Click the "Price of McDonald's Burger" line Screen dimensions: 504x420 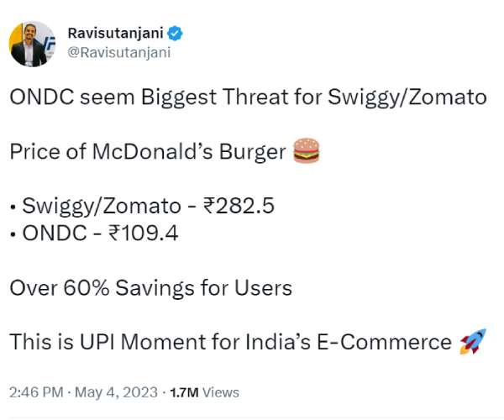pos(147,153)
